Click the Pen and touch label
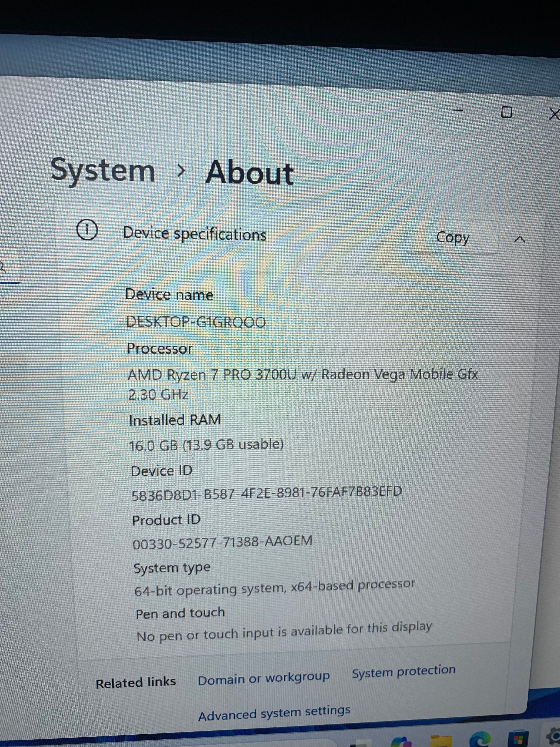560x747 pixels. 180,613
